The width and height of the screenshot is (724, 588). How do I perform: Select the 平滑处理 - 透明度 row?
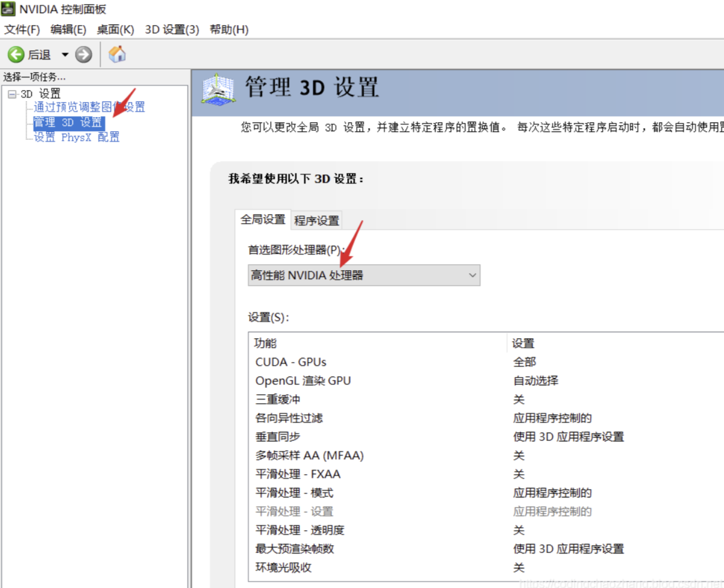pyautogui.click(x=486, y=530)
